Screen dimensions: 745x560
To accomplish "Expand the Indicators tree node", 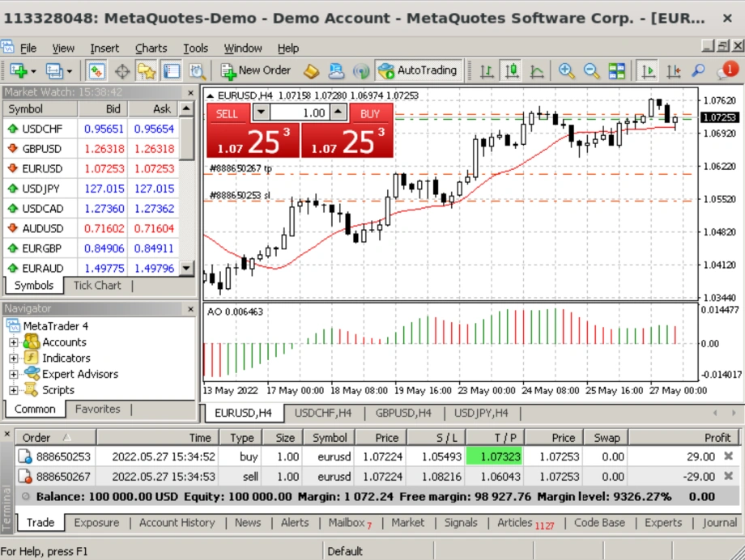I will tap(14, 358).
